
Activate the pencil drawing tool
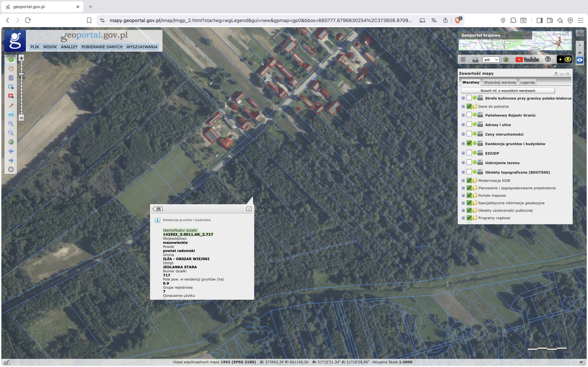(11, 106)
